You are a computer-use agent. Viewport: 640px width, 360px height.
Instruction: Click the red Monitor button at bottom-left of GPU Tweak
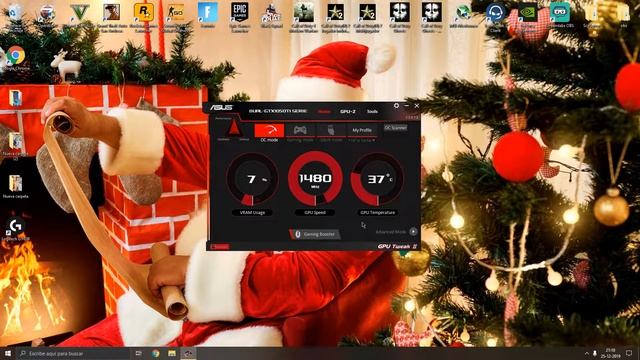[x=220, y=247]
